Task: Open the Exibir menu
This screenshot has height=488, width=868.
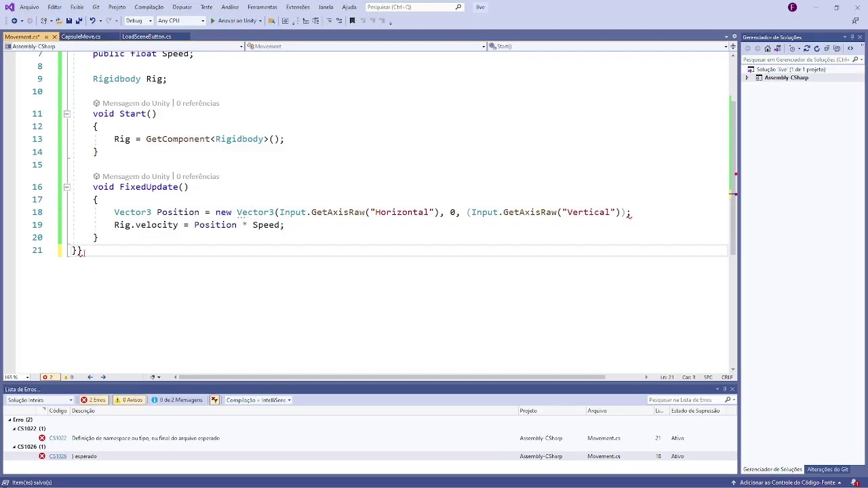Action: coord(77,7)
